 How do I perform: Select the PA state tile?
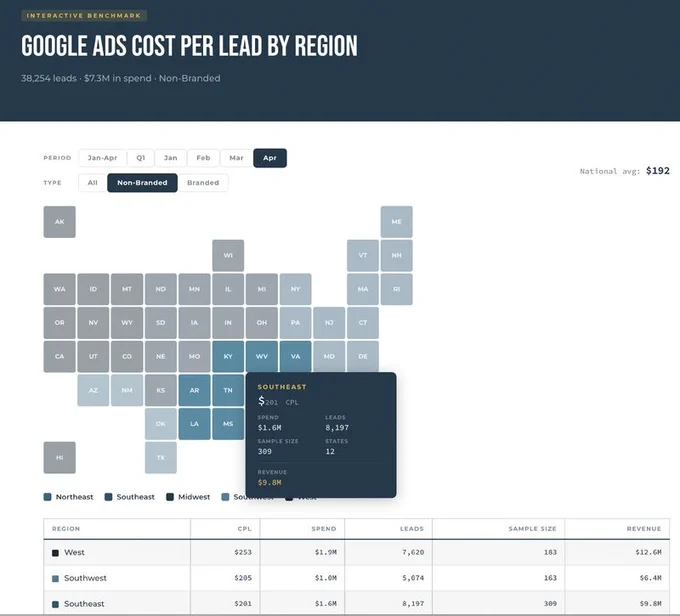pos(295,323)
